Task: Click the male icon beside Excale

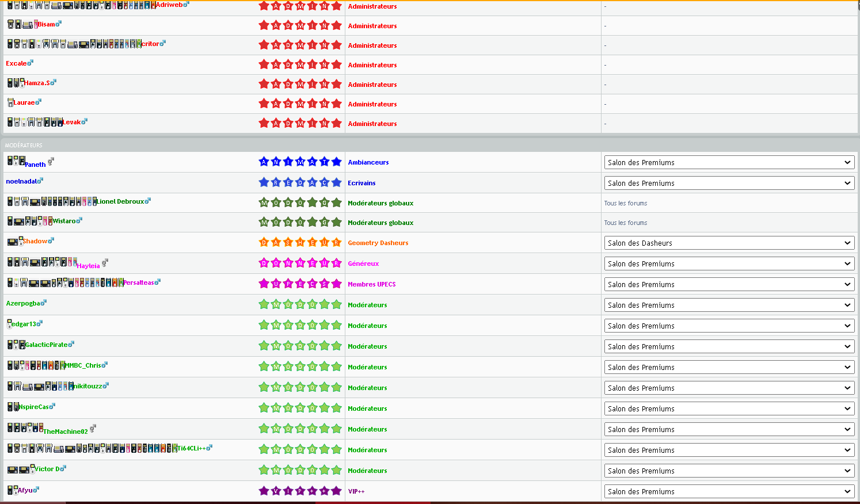Action: [31, 63]
